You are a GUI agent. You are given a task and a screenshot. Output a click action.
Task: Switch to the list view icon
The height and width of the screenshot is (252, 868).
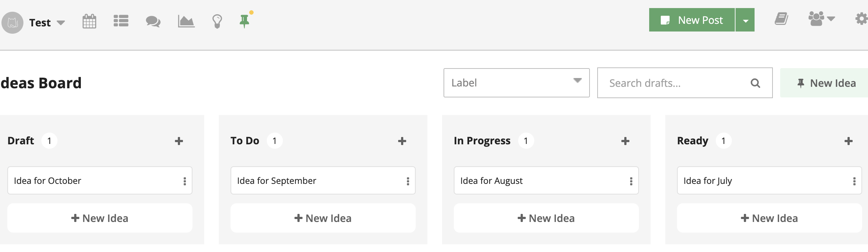[121, 21]
